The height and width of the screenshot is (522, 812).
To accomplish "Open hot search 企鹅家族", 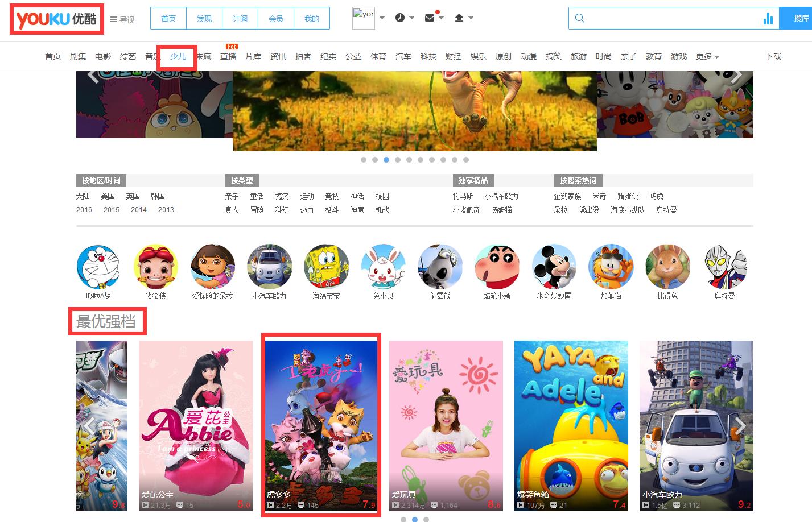I will tap(568, 196).
